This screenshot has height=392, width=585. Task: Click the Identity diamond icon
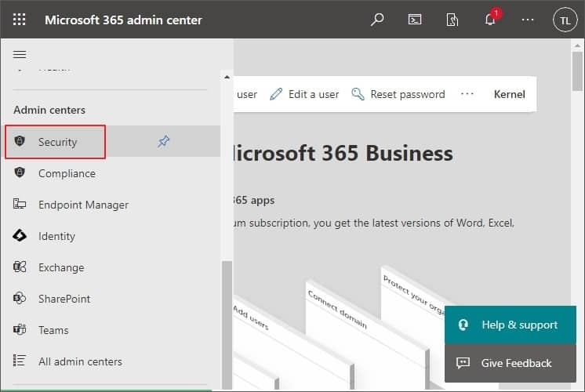(20, 235)
